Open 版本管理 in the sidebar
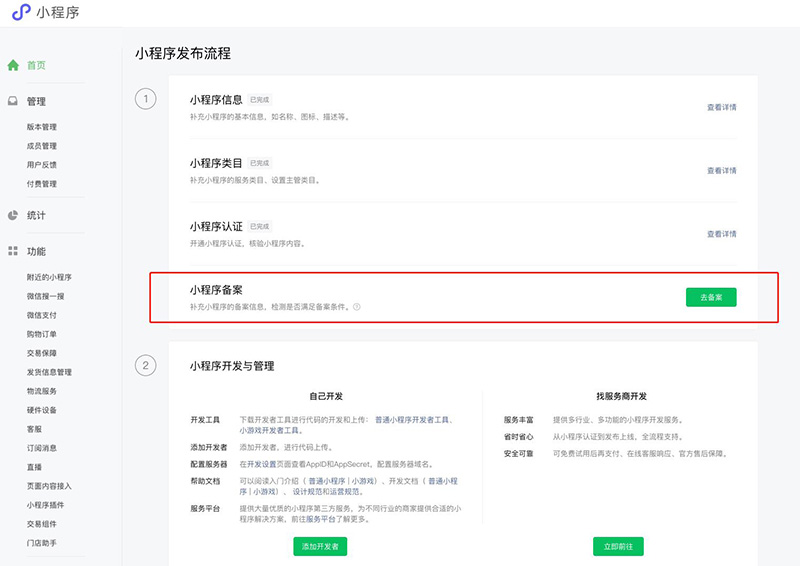The image size is (800, 566). tap(42, 127)
